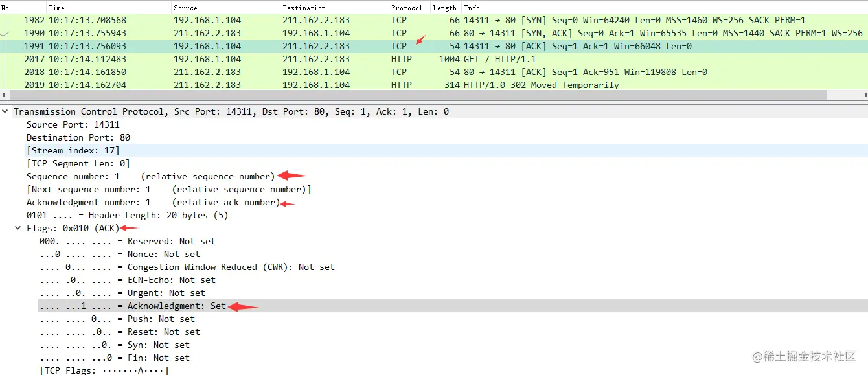Select packet 2018 Ack=951 row
This screenshot has width=868, height=375.
point(434,72)
